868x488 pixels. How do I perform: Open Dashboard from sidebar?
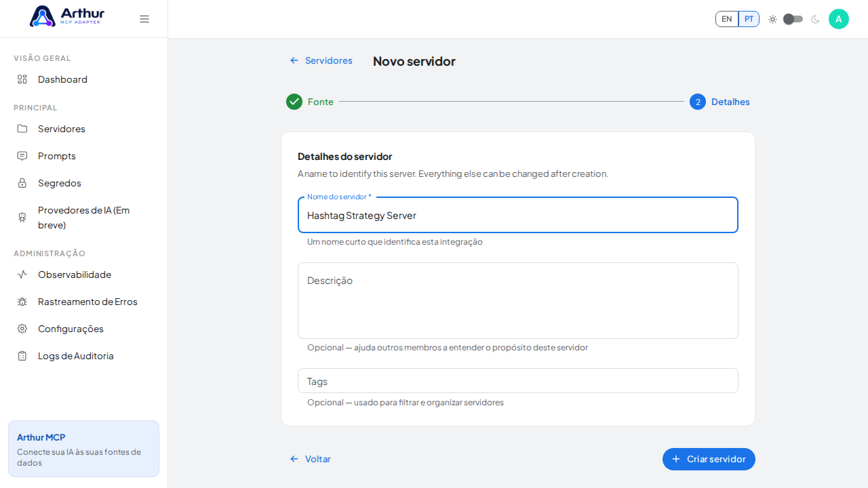click(83, 79)
